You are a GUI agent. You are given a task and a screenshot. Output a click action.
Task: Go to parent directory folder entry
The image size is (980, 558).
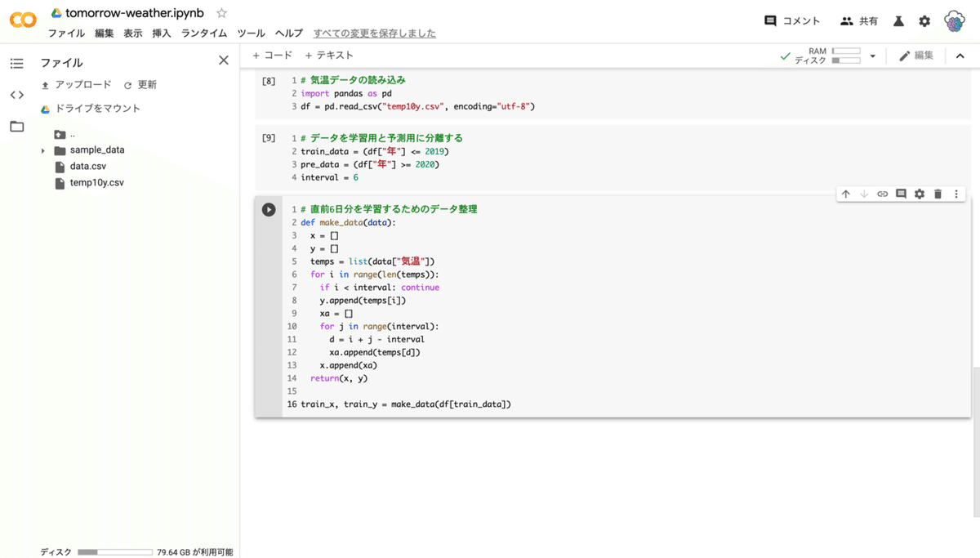click(x=65, y=135)
